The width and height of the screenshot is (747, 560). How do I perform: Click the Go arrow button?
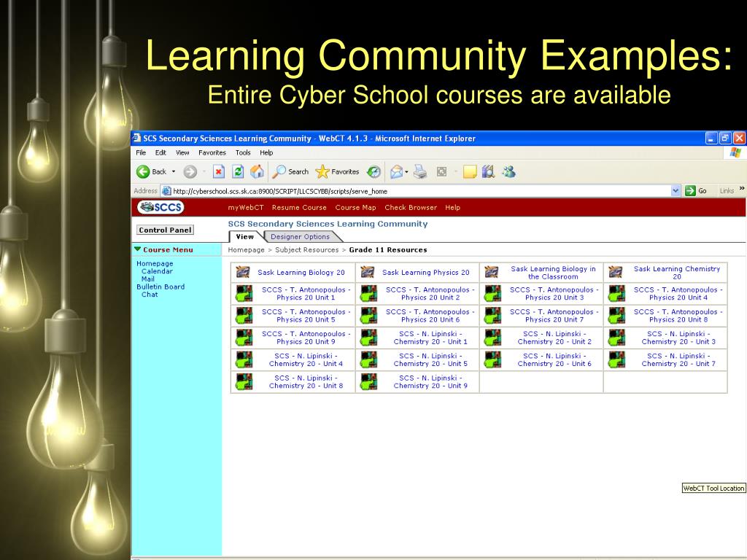point(690,191)
